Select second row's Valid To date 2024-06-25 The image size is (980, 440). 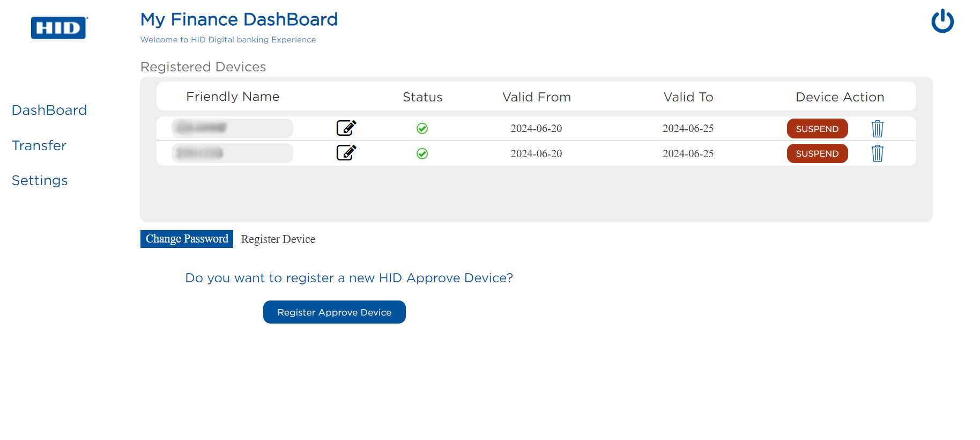688,153
